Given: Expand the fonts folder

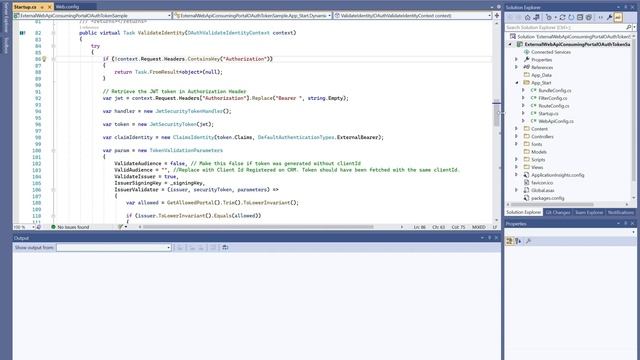Looking at the screenshot, I should click(x=516, y=144).
